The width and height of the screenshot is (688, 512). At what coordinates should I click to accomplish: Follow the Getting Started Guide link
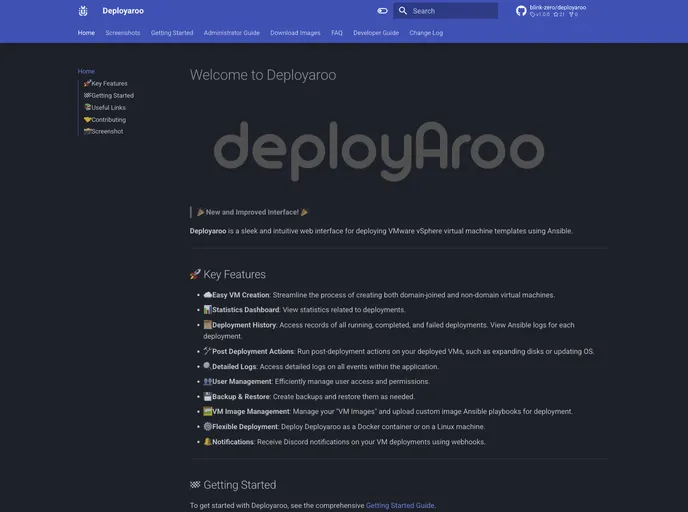[400, 505]
